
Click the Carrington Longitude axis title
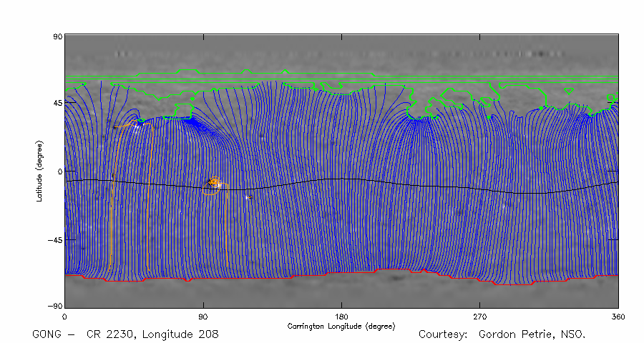pos(341,326)
